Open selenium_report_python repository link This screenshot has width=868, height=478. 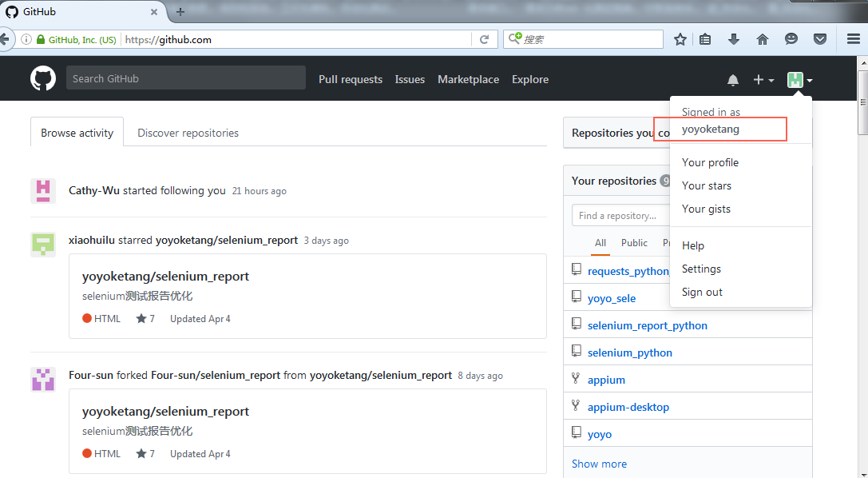click(647, 325)
